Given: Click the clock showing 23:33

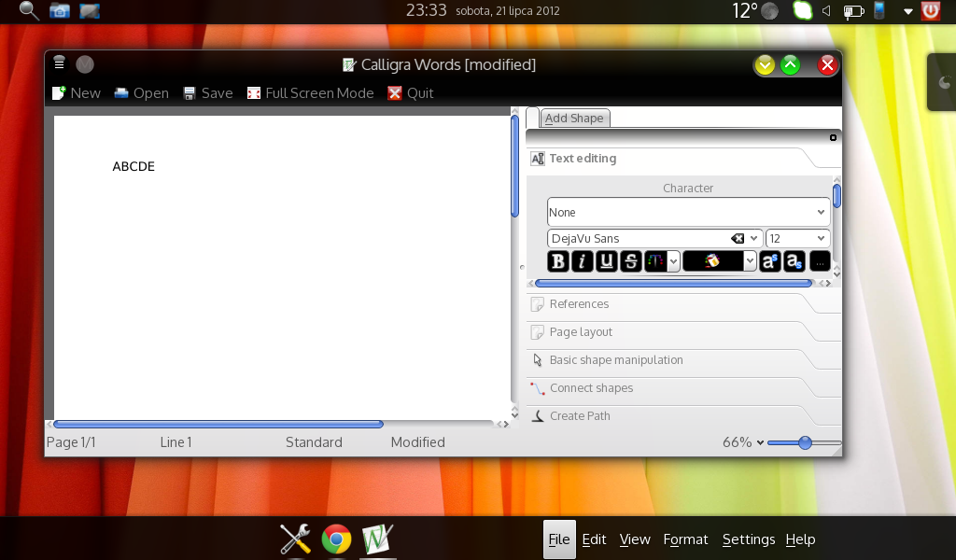Looking at the screenshot, I should coord(426,10).
